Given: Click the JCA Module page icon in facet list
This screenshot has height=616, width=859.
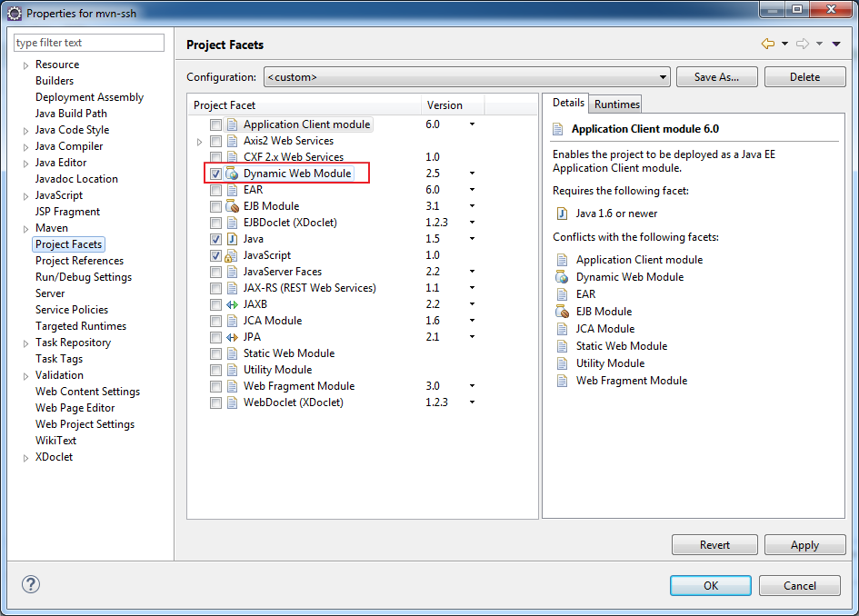Looking at the screenshot, I should tap(233, 322).
